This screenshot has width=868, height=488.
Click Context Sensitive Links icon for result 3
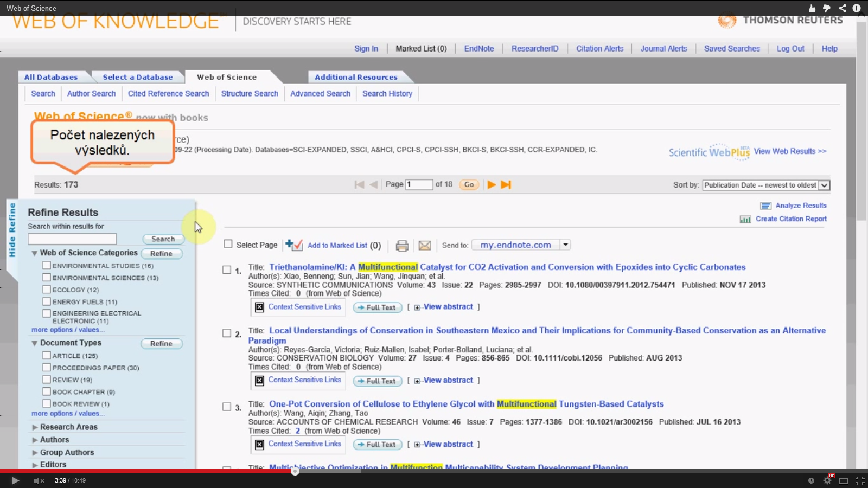tap(259, 444)
